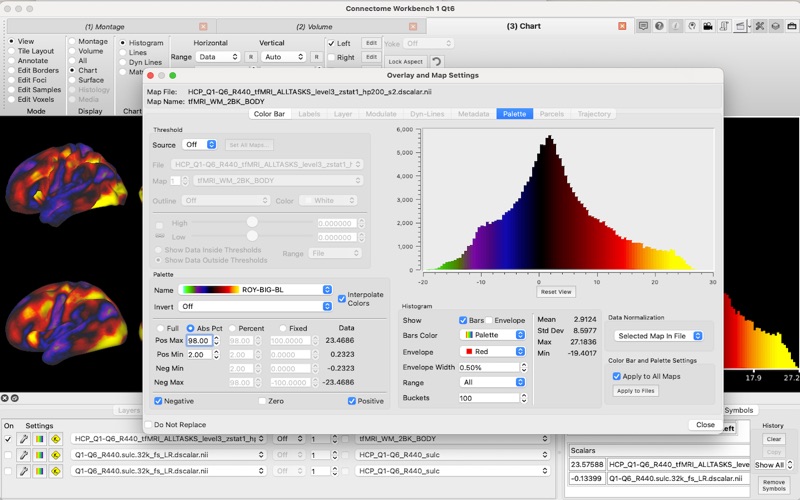Screen dimensions: 800x500
Task: Click the Buckets 100 input field
Action: (489, 398)
